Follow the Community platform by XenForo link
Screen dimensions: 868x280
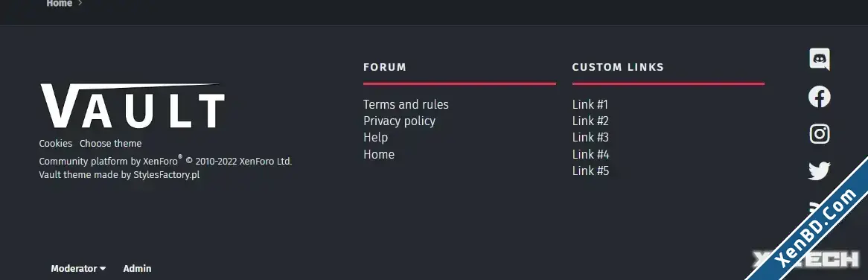pyautogui.click(x=109, y=161)
